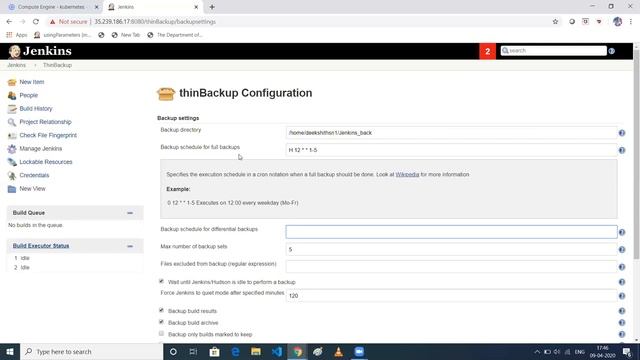The width and height of the screenshot is (640, 360).
Task: Show help for differential backups schedule
Action: pyautogui.click(x=622, y=232)
